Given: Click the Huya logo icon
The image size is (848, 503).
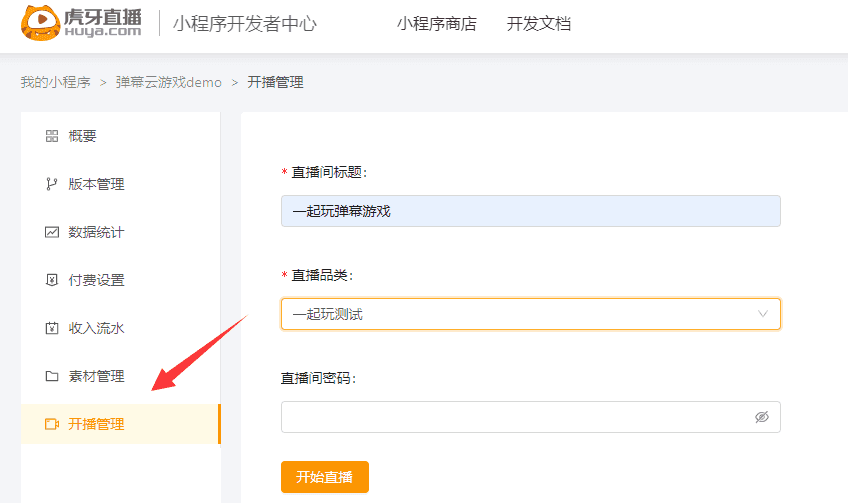Looking at the screenshot, I should [x=40, y=24].
